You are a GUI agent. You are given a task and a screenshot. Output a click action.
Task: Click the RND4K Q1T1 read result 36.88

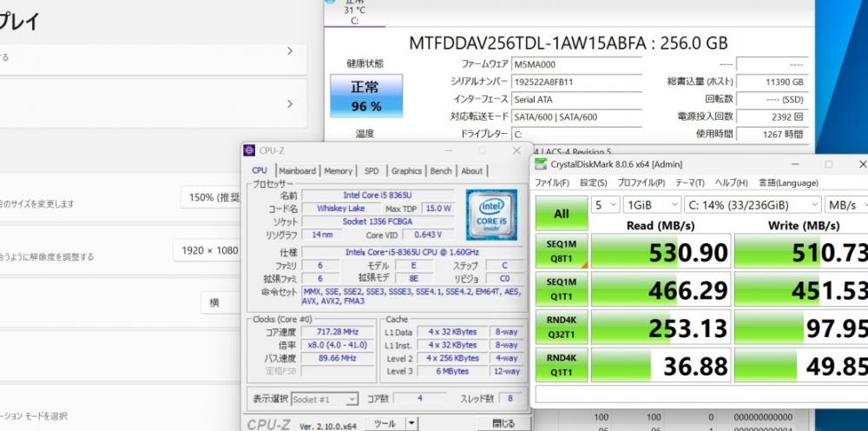coord(661,365)
